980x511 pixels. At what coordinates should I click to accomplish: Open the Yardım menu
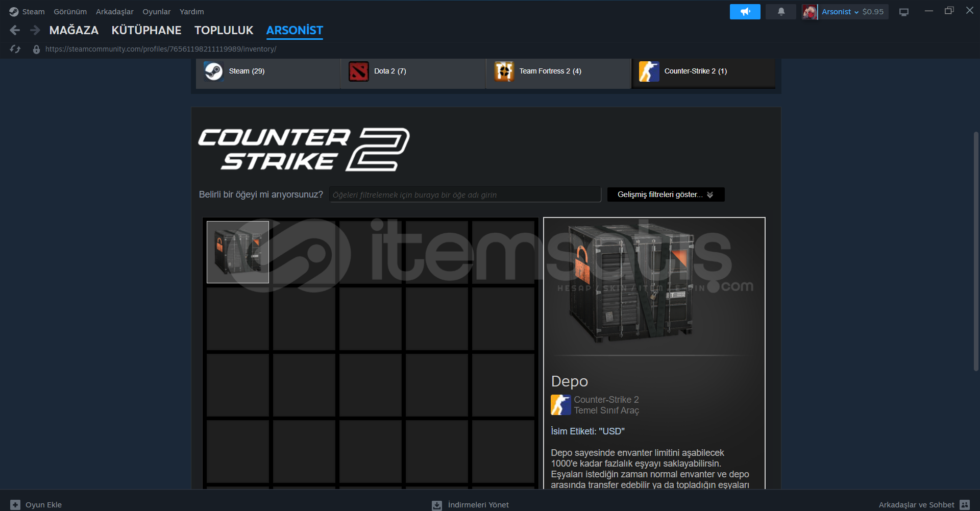tap(191, 11)
